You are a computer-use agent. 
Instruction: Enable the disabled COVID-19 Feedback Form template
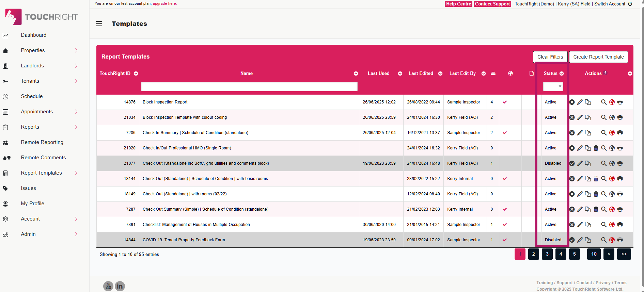[572, 240]
